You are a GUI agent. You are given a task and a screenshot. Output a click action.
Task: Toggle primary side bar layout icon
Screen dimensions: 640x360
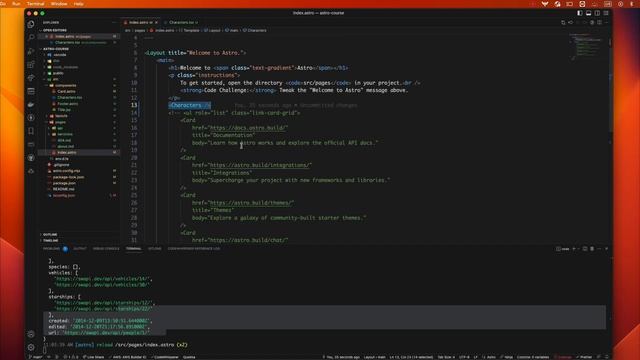point(580,13)
